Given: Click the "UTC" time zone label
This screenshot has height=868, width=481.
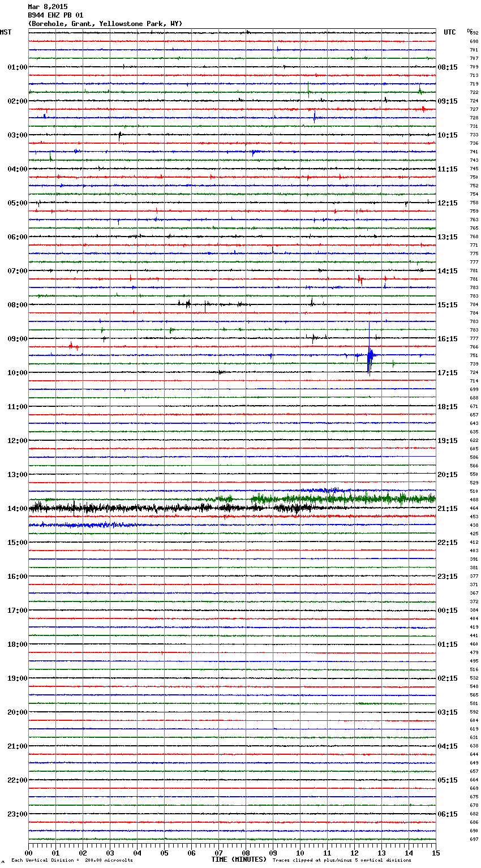Looking at the screenshot, I should click(450, 32).
